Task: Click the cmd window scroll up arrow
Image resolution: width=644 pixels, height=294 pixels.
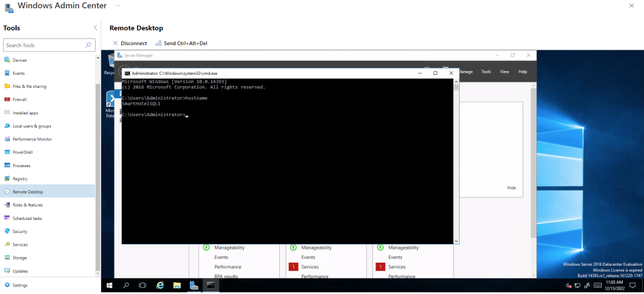Action: [456, 82]
